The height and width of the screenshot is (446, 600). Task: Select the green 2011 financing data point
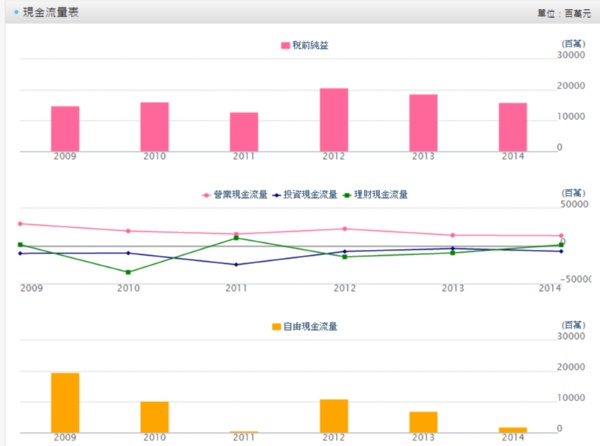[x=236, y=238]
